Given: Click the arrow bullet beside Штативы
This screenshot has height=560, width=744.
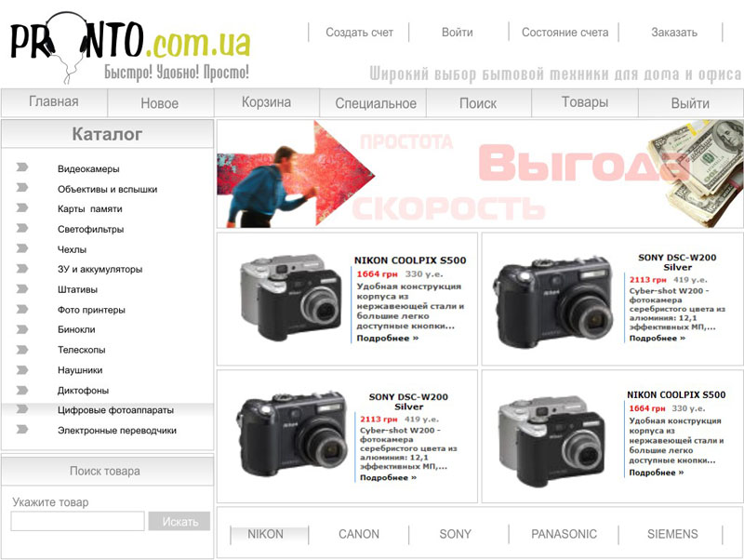Looking at the screenshot, I should tap(22, 289).
